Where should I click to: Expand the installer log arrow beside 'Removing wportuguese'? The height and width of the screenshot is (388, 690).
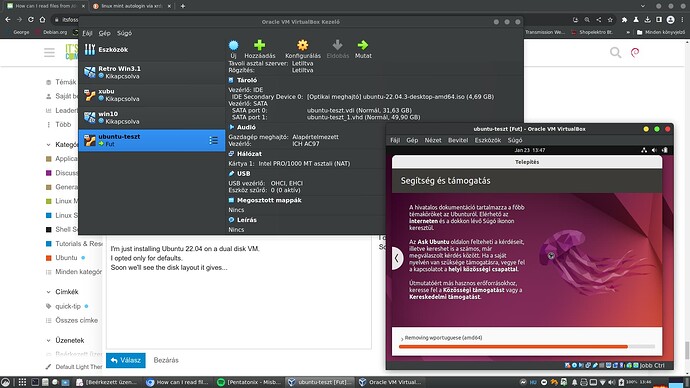pyautogui.click(x=402, y=338)
